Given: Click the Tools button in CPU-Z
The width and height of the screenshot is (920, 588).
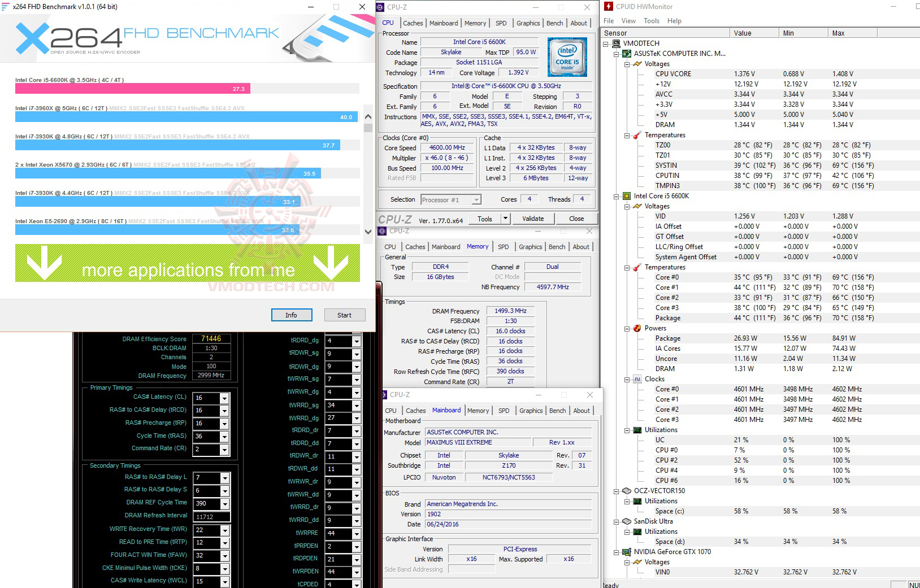Looking at the screenshot, I should [485, 219].
